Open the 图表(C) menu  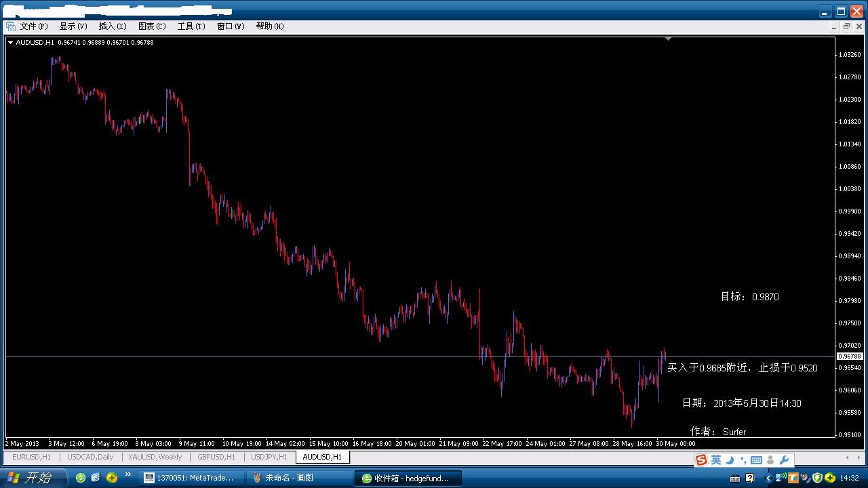pos(152,26)
